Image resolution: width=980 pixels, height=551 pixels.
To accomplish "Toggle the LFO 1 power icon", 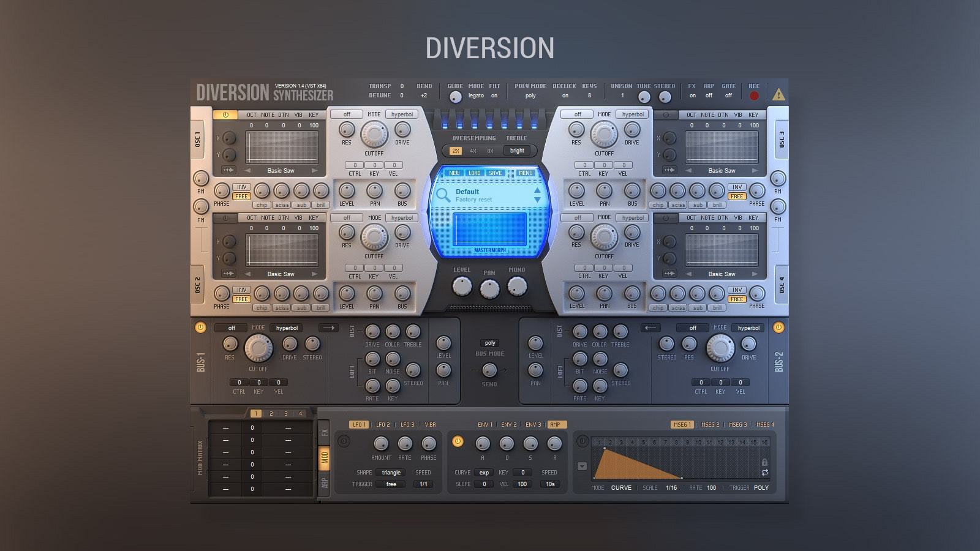I will pos(344,441).
